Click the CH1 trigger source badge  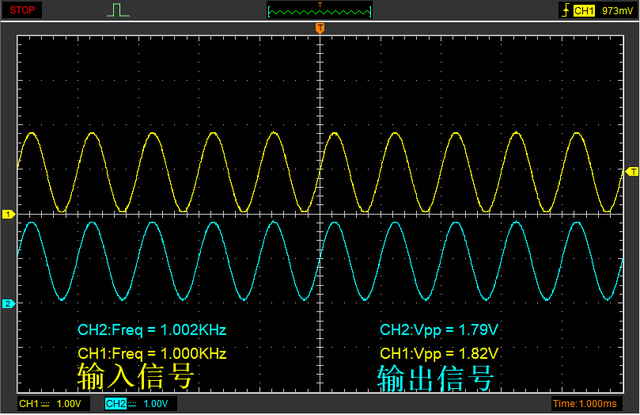point(587,10)
